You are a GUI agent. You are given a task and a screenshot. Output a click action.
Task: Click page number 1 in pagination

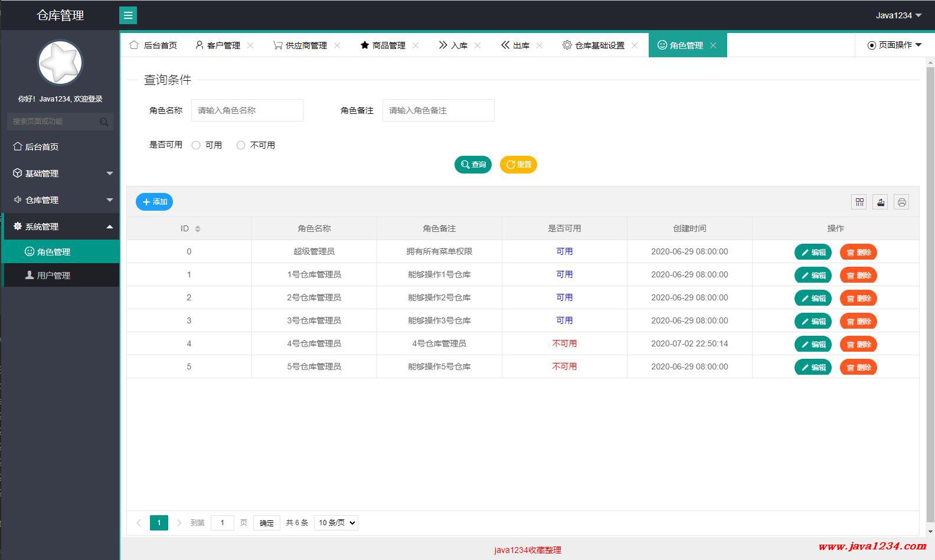coord(159,523)
